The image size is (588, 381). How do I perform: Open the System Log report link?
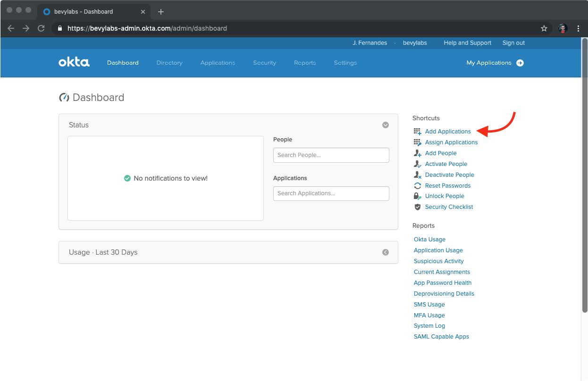point(429,326)
